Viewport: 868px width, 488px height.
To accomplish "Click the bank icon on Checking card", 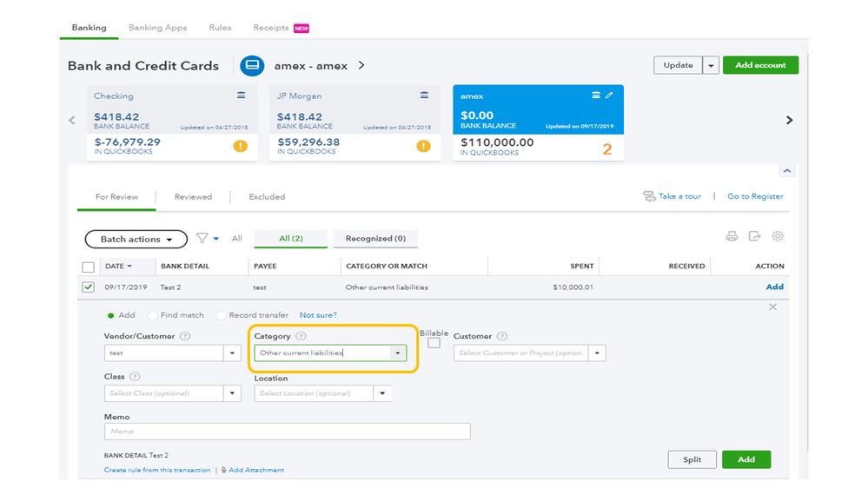I will tap(242, 96).
